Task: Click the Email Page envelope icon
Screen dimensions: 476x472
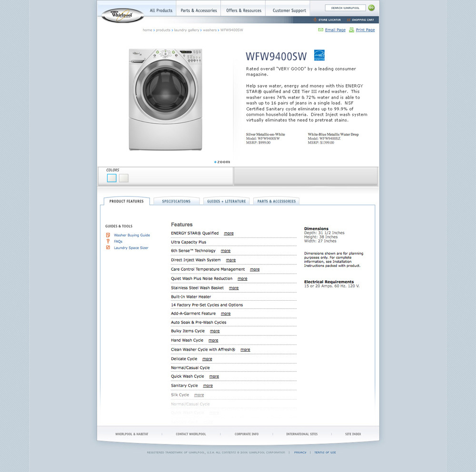Action: 320,30
